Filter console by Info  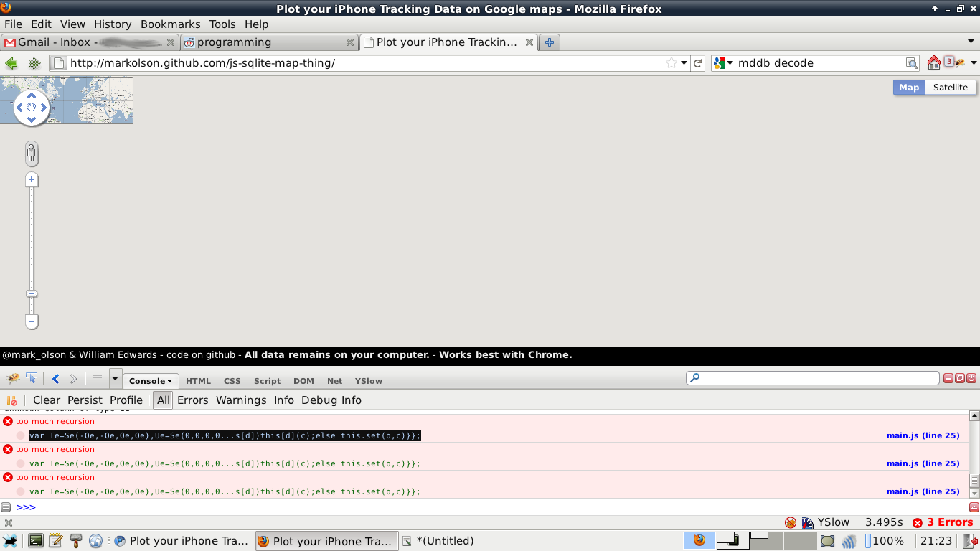pos(284,400)
